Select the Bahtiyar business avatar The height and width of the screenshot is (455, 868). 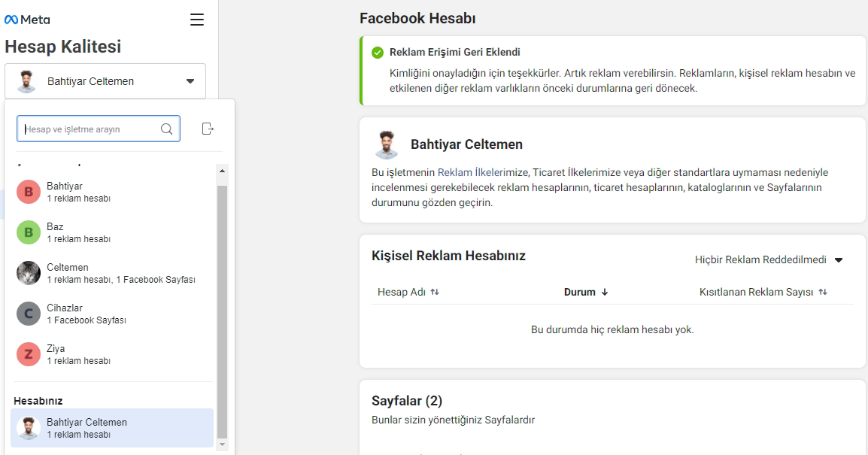tap(29, 192)
